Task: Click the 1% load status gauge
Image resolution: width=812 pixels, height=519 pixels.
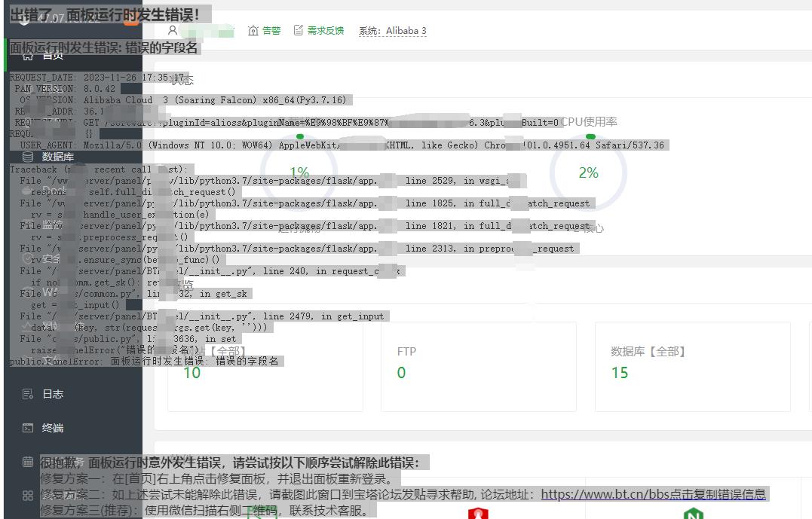Action: pos(299,171)
